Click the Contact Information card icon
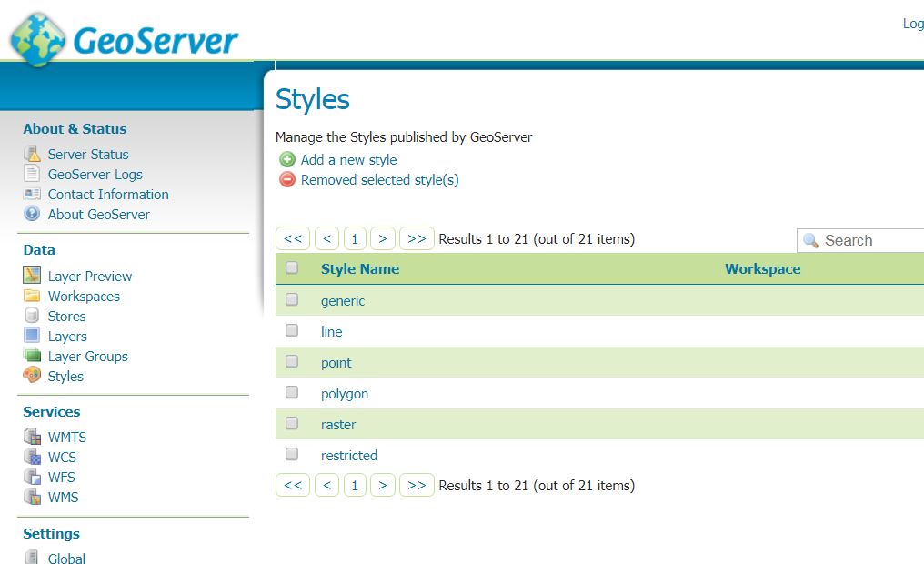The width and height of the screenshot is (924, 564). click(x=32, y=193)
